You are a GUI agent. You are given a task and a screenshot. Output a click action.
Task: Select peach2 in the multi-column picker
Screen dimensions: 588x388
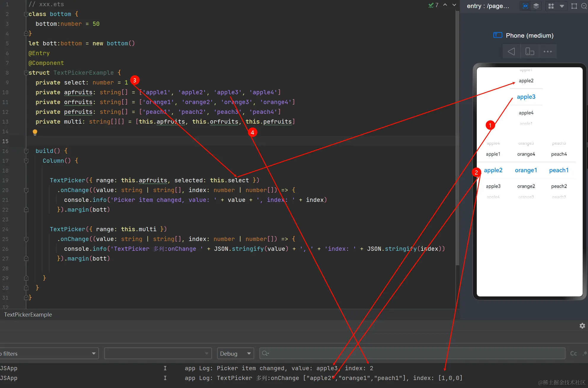click(x=559, y=186)
